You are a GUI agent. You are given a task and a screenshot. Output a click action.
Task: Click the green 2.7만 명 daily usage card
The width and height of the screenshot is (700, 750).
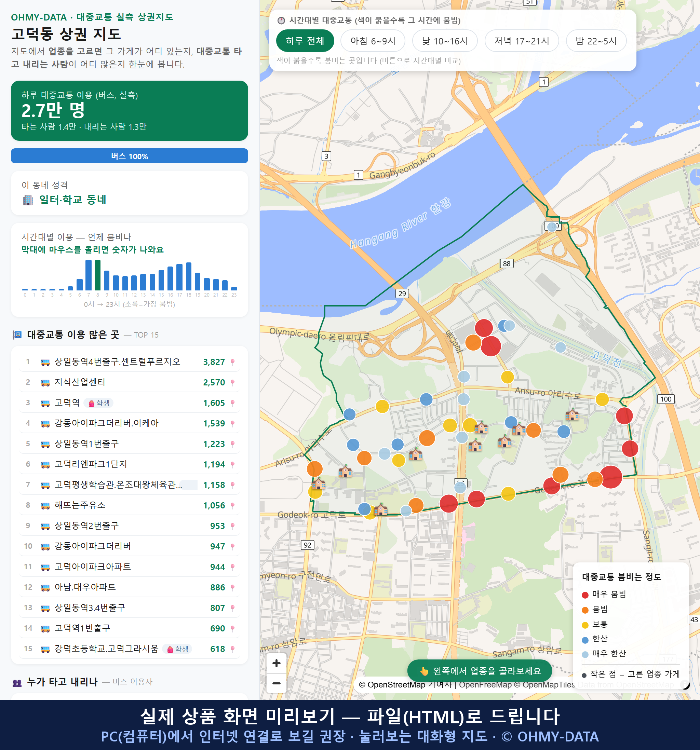pyautogui.click(x=130, y=111)
